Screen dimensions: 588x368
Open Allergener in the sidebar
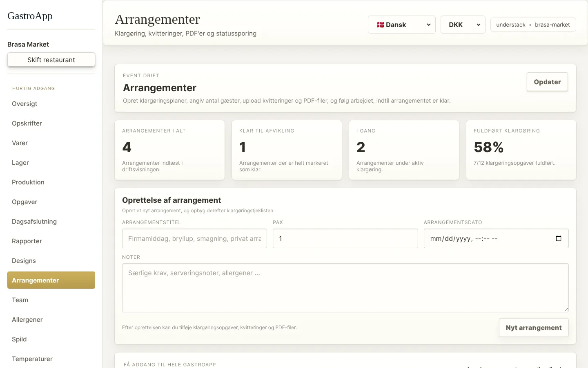51,320
